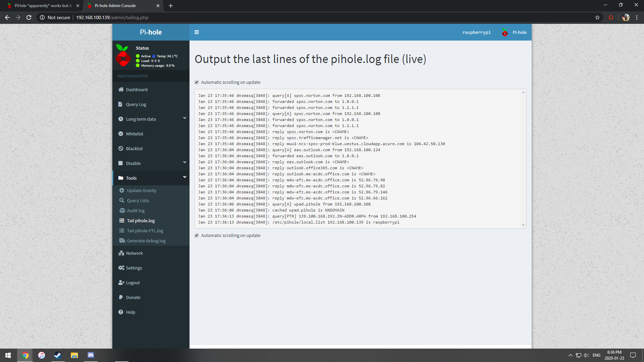
Task: Go back to the previous page
Action: pos(7,17)
